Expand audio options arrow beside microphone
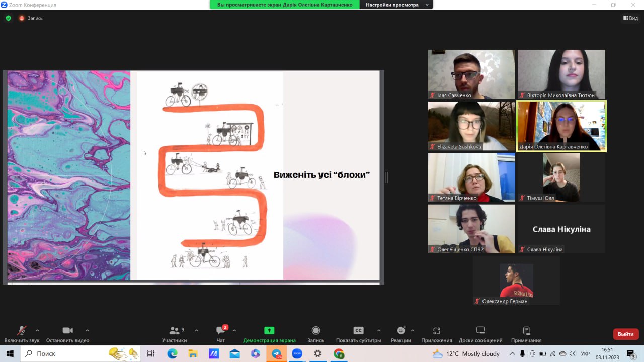The width and height of the screenshot is (644, 362). coord(37,330)
